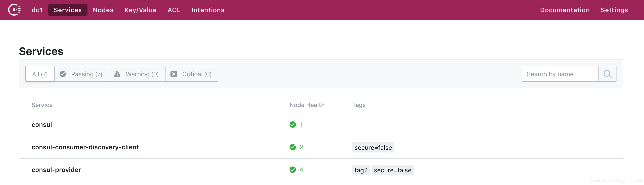
Task: Click the Tags column header
Action: point(359,105)
